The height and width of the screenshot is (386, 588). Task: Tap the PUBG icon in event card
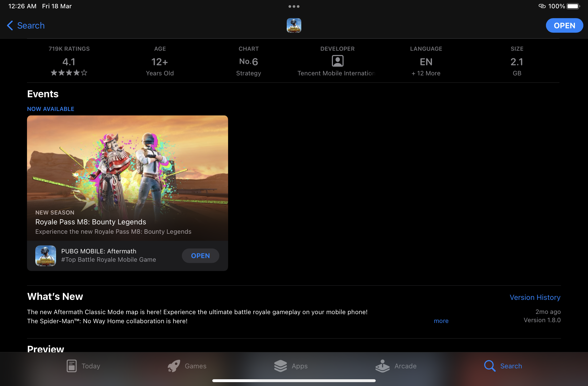tap(46, 256)
